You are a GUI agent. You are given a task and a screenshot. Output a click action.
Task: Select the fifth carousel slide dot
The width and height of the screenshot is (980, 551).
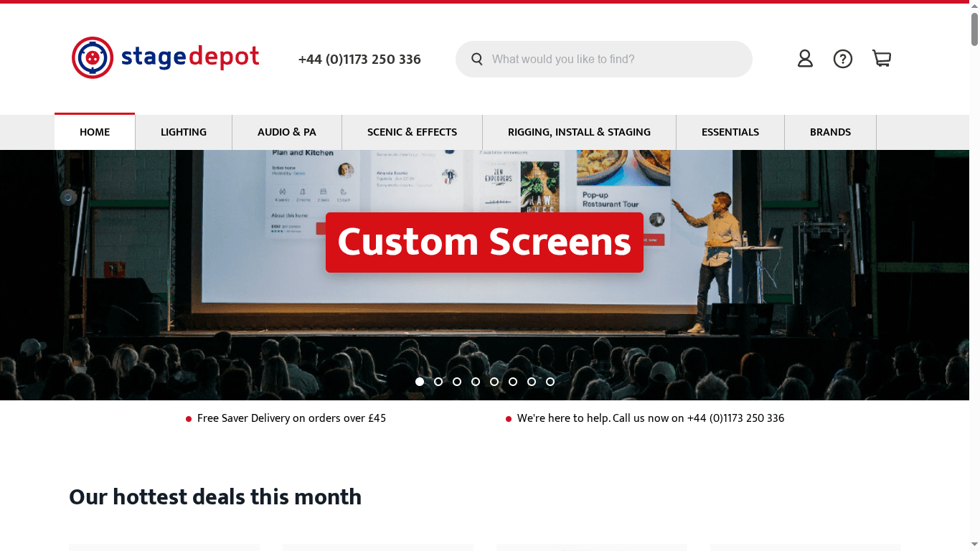[x=494, y=382]
